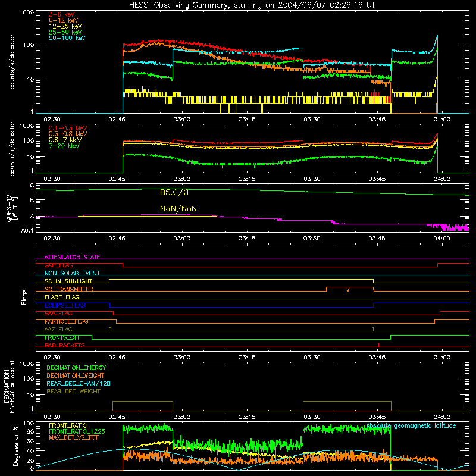Screen dimensions: 476x476
Task: Click the PARTICLE_FLAG label
Action: [x=67, y=321]
